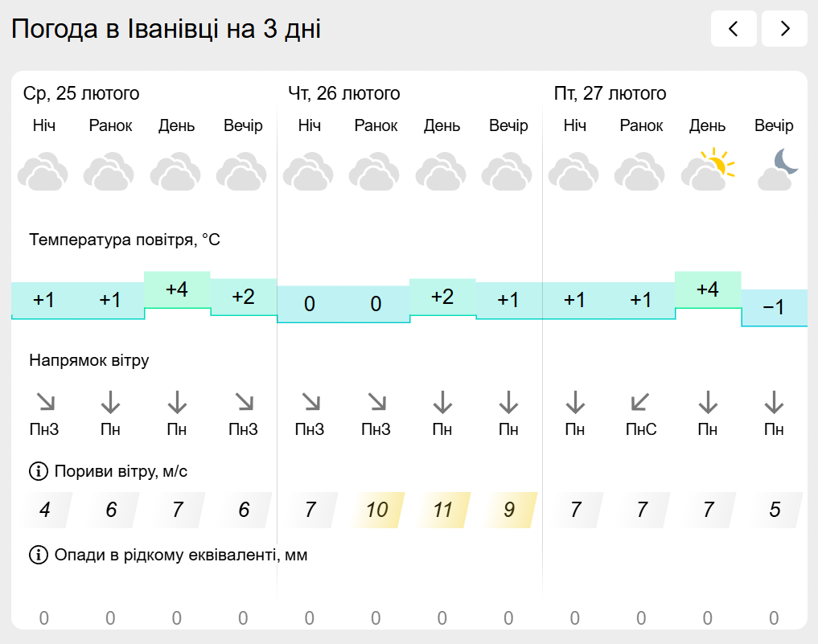Click the highlighted gust value 11
Viewport: 818px width, 644px height.
tap(442, 510)
